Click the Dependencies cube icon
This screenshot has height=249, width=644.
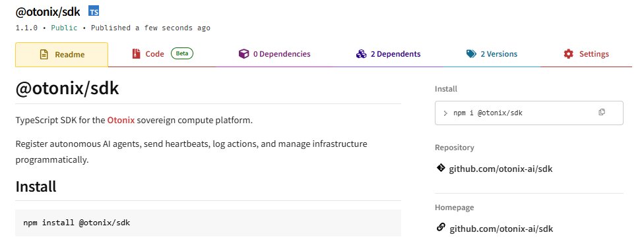(x=244, y=54)
